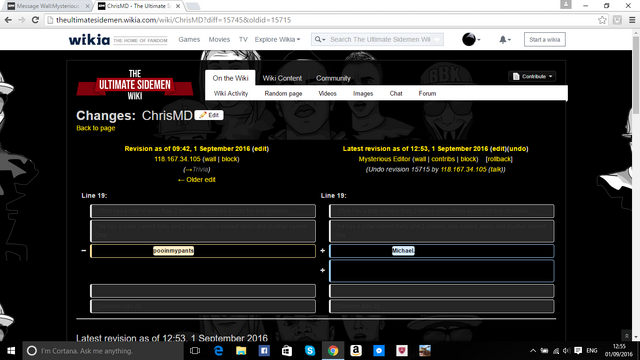Click undo link on latest revision
The height and width of the screenshot is (360, 640).
pyautogui.click(x=518, y=149)
